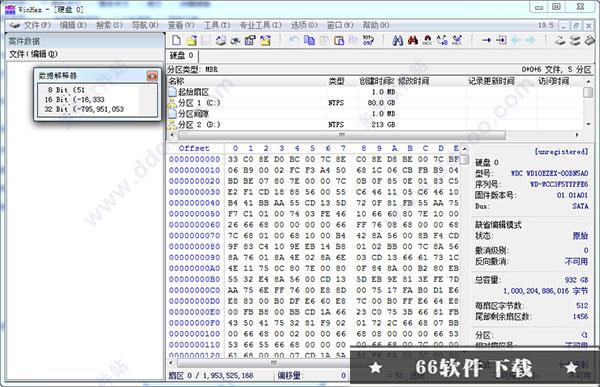
Task: Click the horizontal scrollbar under the partition list
Action: pos(341,135)
